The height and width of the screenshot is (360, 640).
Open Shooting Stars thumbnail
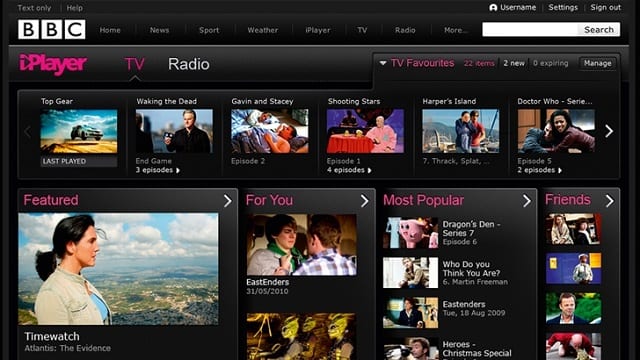pyautogui.click(x=365, y=131)
